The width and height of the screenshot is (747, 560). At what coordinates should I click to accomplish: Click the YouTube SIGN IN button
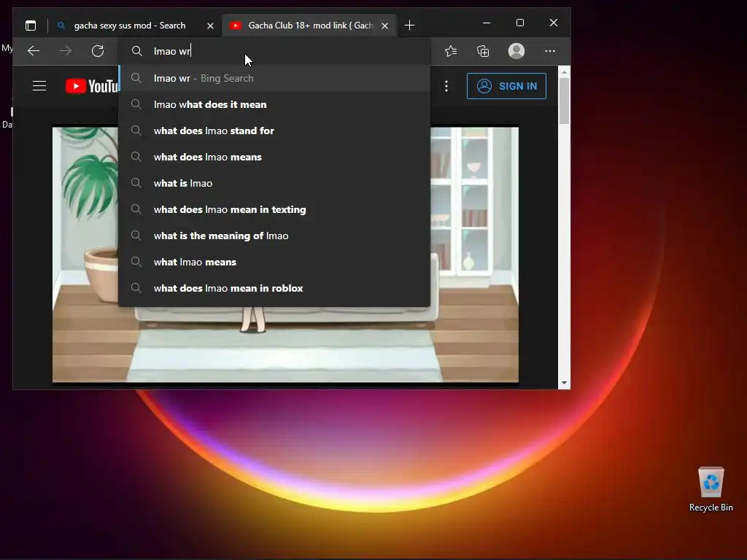[506, 86]
